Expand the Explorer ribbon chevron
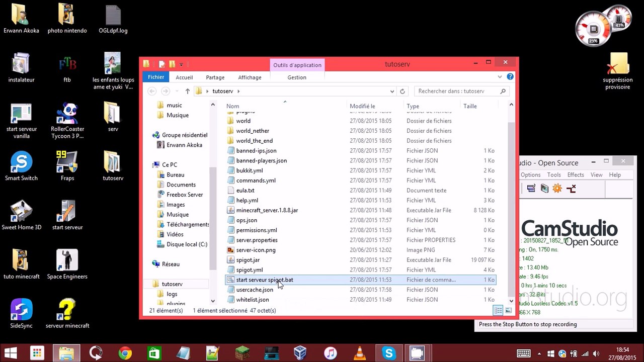Screen dimensions: 644x362 (x=500, y=77)
